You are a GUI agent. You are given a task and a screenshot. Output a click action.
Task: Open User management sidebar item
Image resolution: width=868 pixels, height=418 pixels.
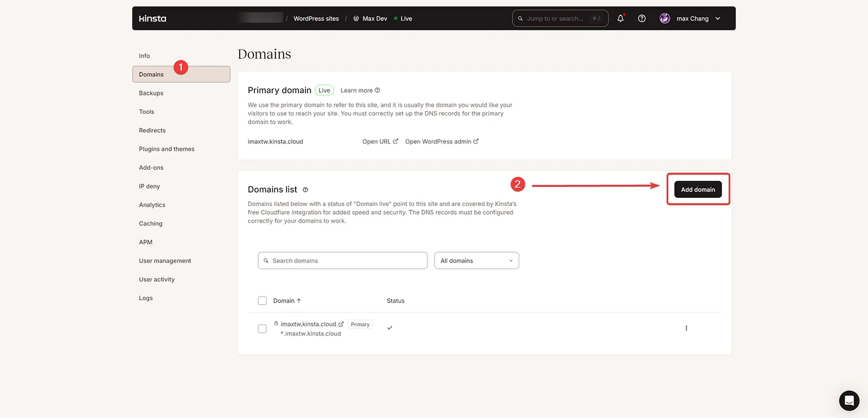165,261
